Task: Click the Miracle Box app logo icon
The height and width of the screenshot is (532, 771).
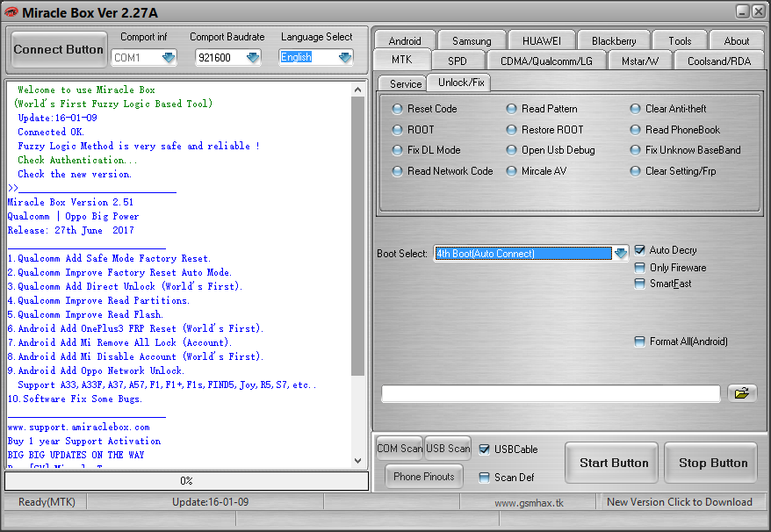Action: pos(11,12)
